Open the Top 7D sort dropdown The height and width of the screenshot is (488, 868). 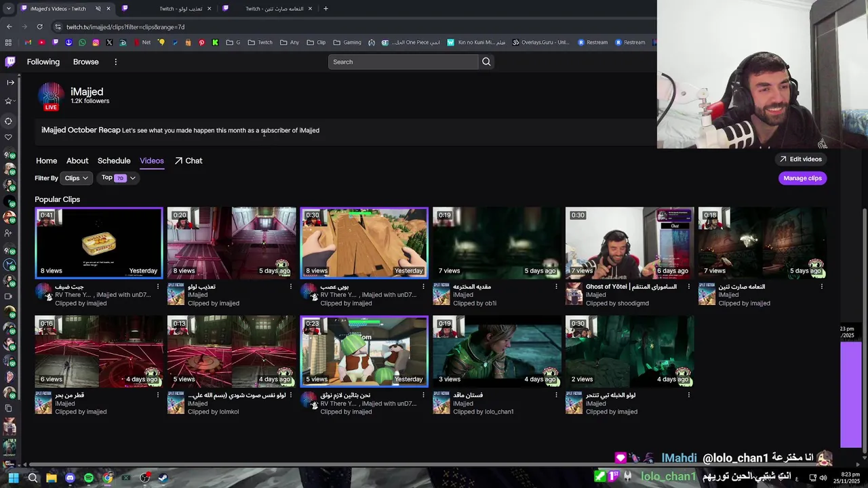(x=118, y=178)
